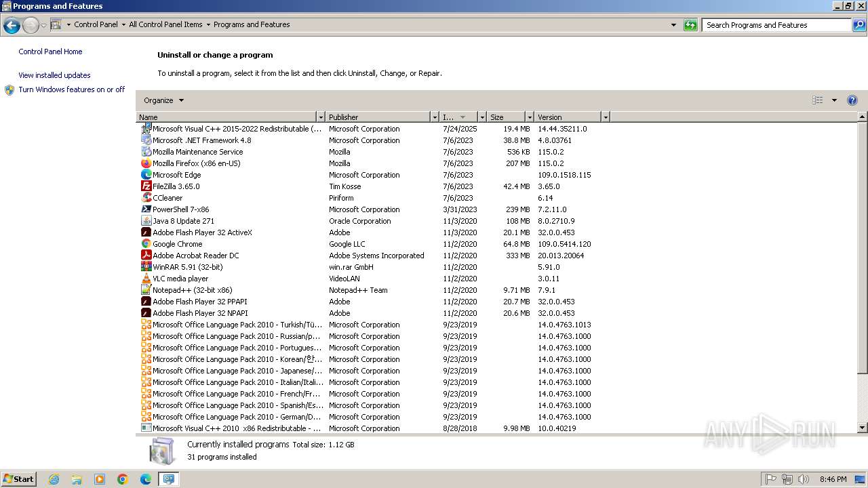
Task: Expand the Size column filter arrow
Action: tap(529, 117)
